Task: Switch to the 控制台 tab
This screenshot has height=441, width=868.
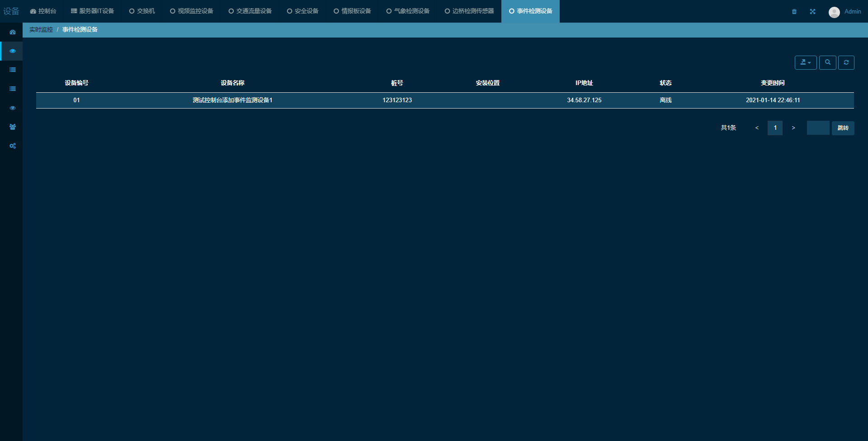Action: pyautogui.click(x=43, y=11)
